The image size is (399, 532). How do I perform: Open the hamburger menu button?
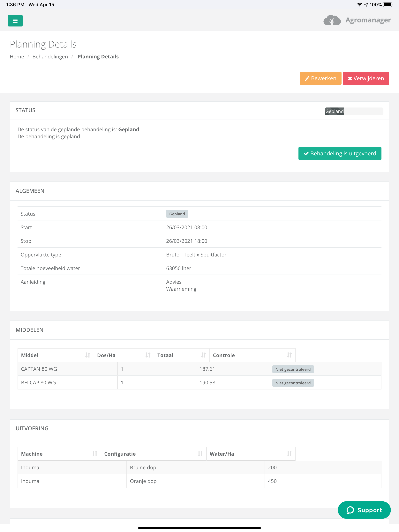point(15,21)
